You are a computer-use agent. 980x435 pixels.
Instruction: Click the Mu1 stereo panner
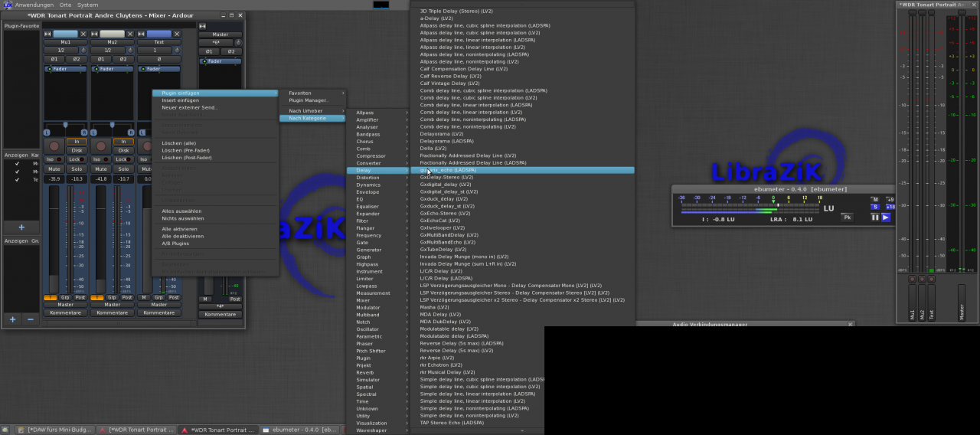[66, 128]
